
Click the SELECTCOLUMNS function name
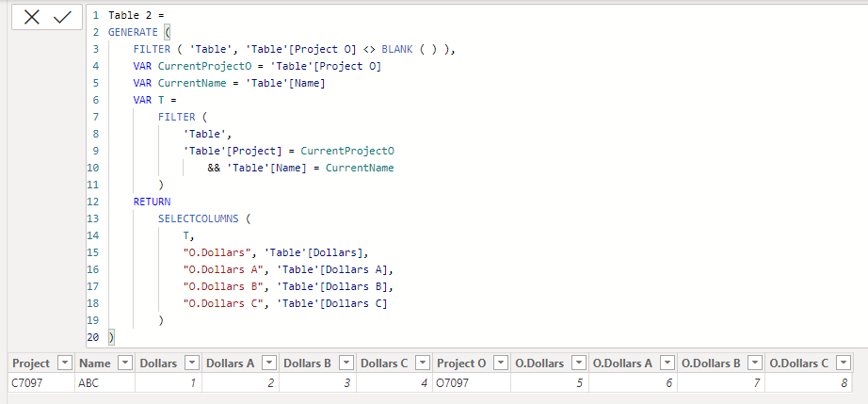click(199, 218)
